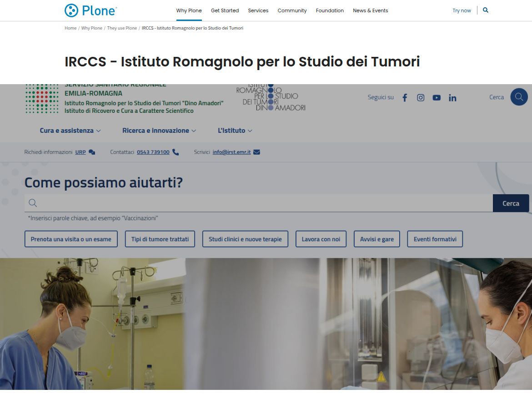Expand the L'Istituto menu

coord(235,131)
